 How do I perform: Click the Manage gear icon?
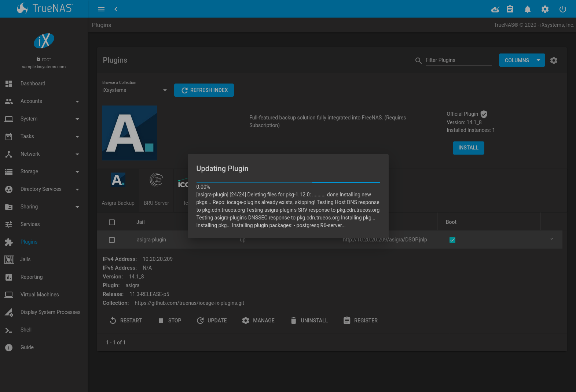click(246, 321)
